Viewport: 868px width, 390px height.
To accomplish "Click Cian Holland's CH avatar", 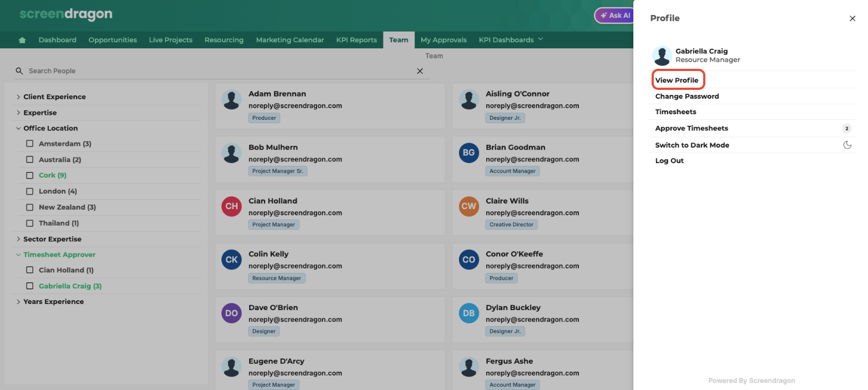I will pos(231,206).
